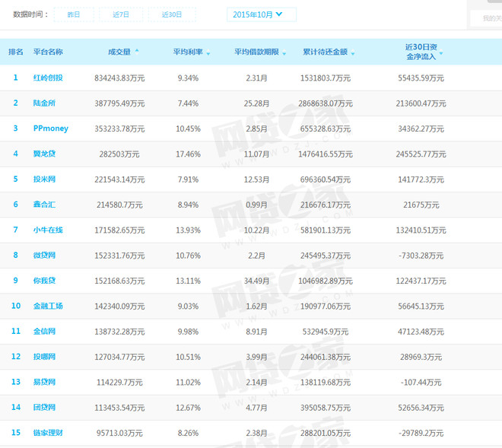502x448 pixels.
Task: Click the 834243.83万元 volume cell
Action: coord(119,78)
